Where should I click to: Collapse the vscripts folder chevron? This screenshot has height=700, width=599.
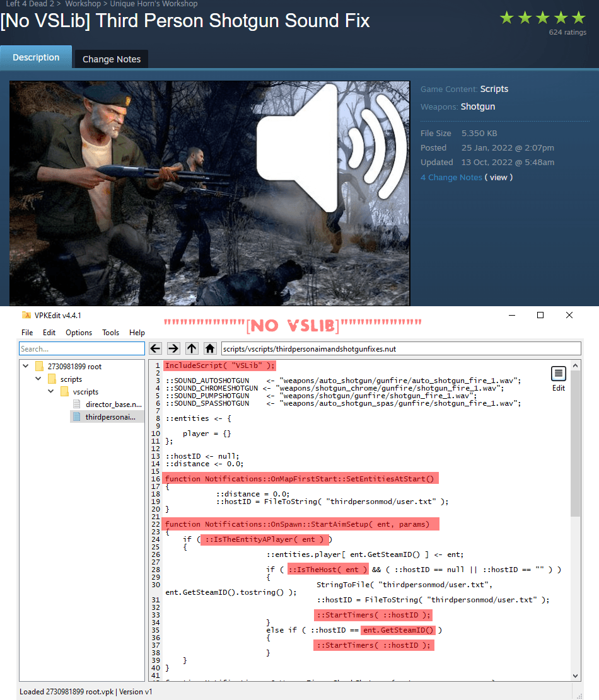click(x=51, y=391)
